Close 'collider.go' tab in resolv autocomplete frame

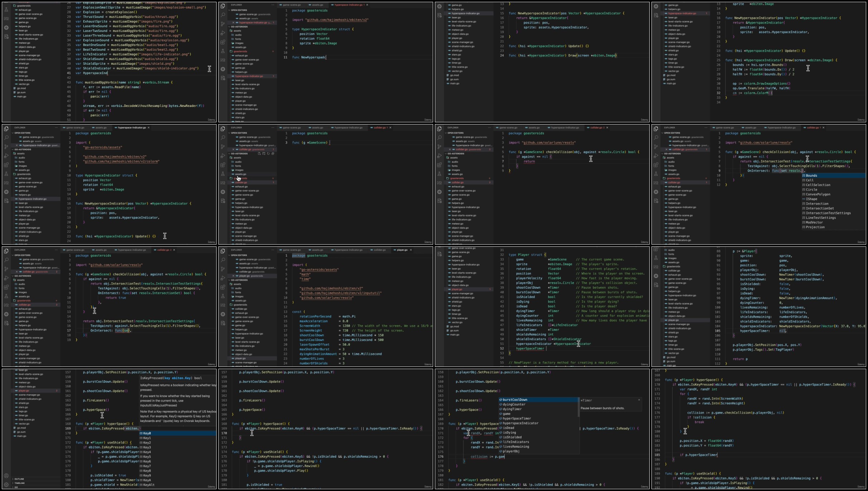coord(823,128)
